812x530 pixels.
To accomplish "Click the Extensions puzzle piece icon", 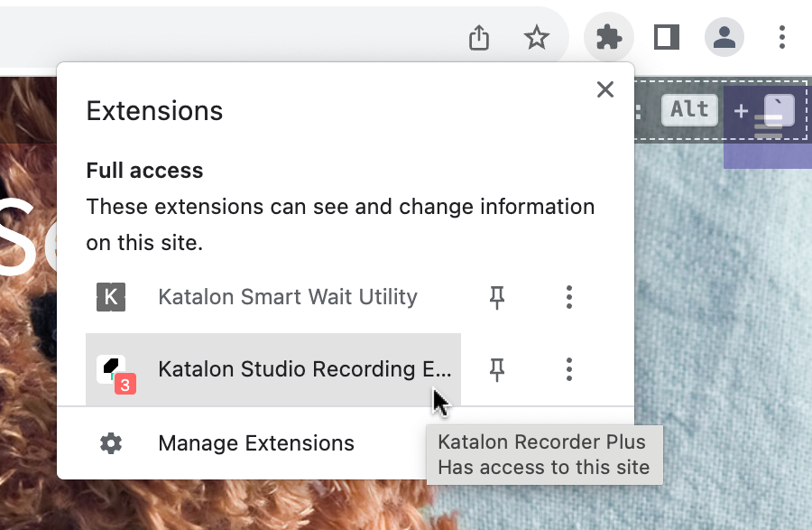I will coord(609,37).
